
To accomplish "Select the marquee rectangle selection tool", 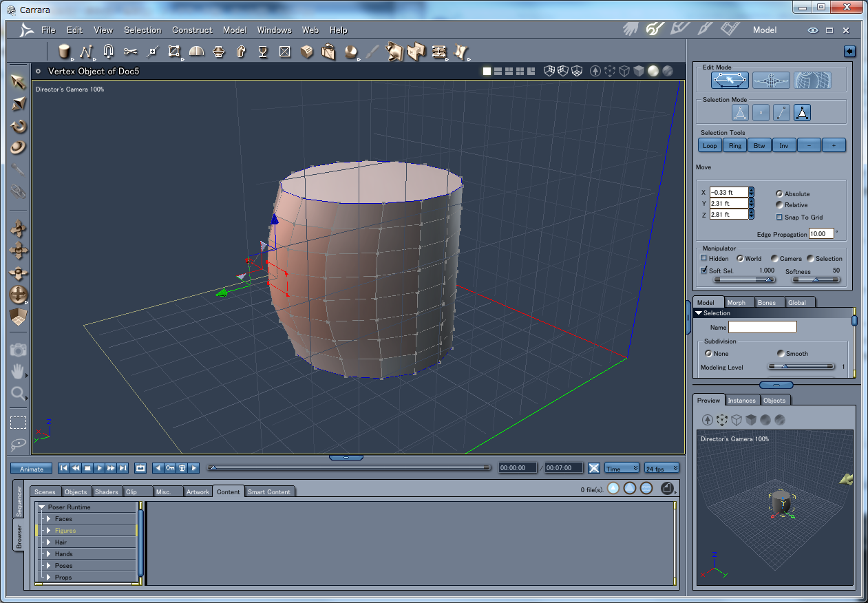I will point(18,423).
